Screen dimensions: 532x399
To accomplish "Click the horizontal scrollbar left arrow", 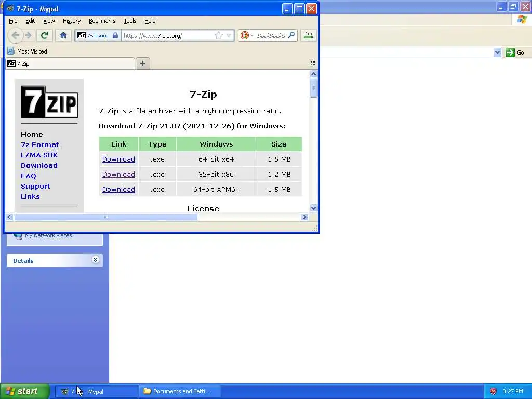I will click(9, 217).
